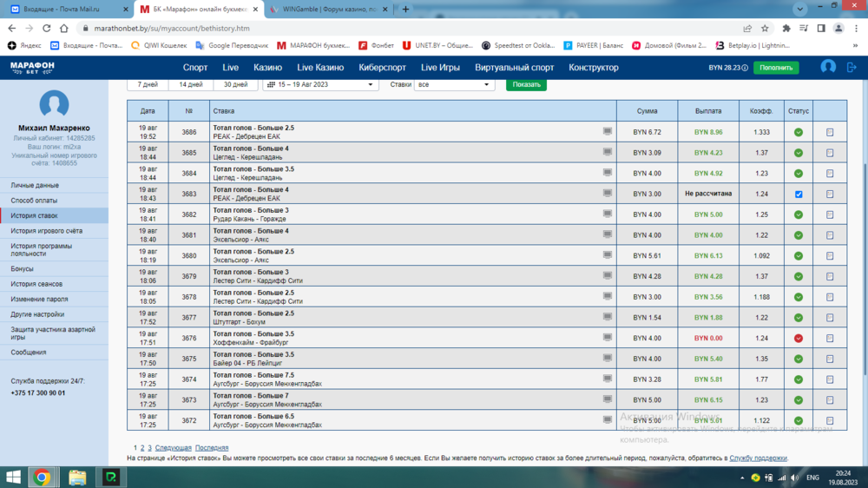The image size is (868, 488).
Task: Open the date range dropdown 15–19 Aug 2023
Action: pyautogui.click(x=320, y=84)
